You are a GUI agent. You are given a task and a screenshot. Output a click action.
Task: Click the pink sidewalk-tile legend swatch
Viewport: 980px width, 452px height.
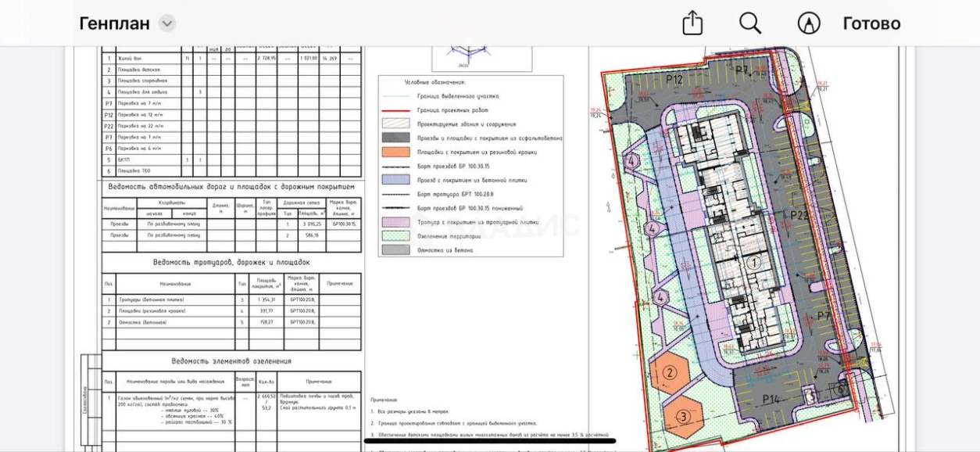click(x=395, y=222)
